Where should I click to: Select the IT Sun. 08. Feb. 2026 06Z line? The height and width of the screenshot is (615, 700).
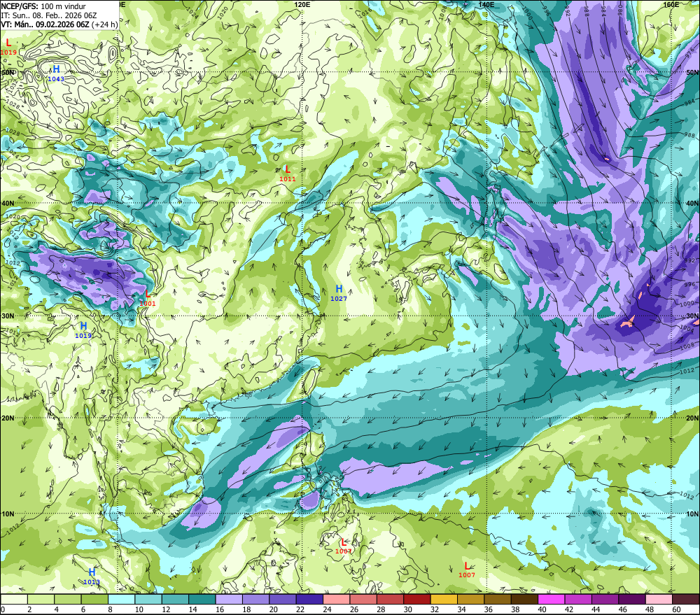49,15
